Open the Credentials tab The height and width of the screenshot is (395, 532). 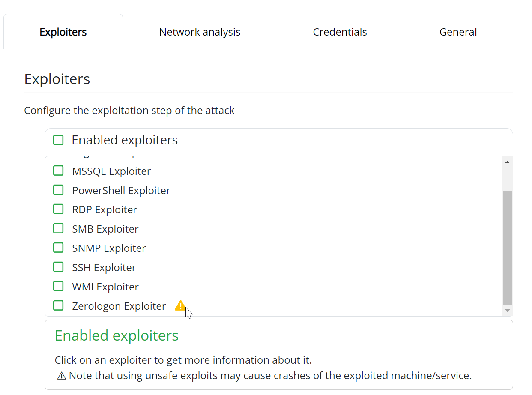[340, 32]
